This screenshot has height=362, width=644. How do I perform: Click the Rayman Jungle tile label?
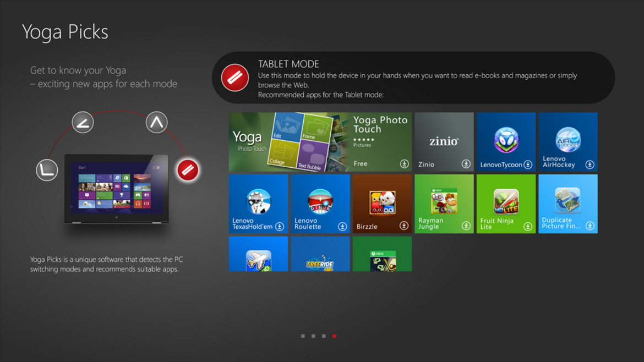(431, 223)
